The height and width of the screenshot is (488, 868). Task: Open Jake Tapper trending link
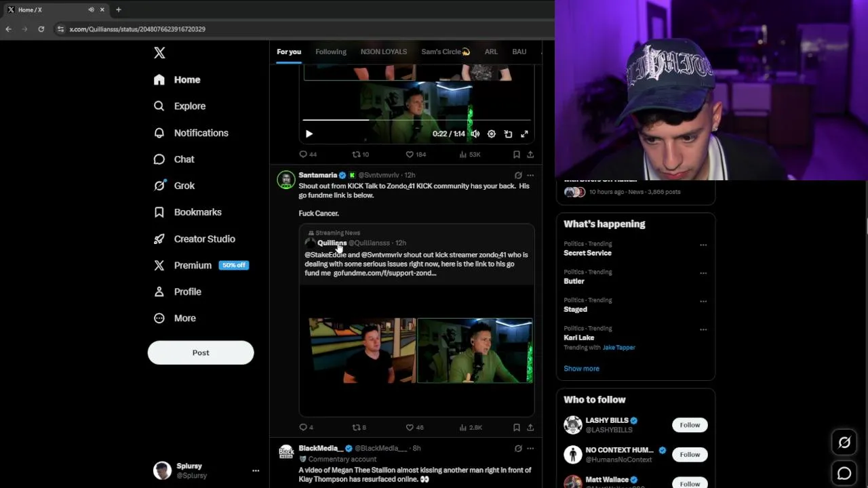click(x=619, y=348)
